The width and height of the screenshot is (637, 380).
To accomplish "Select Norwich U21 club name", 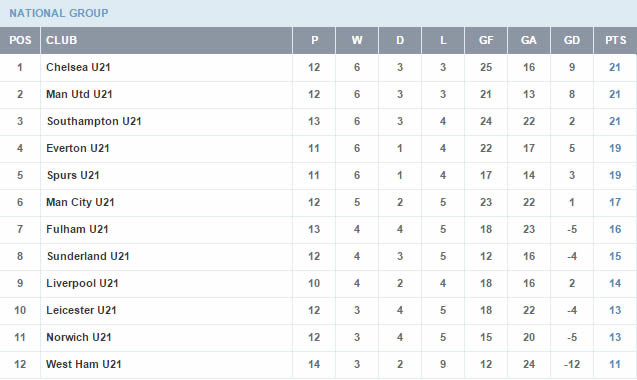I will click(x=79, y=337).
